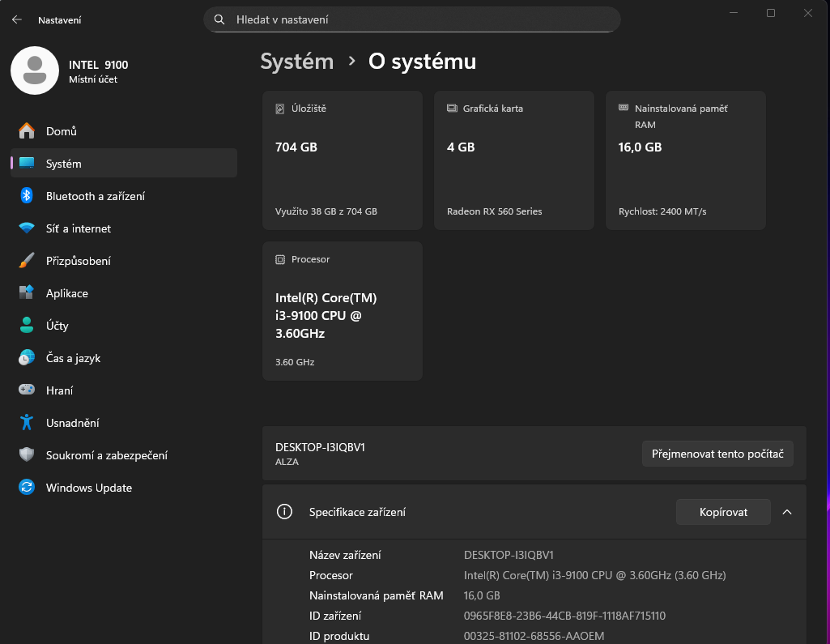The width and height of the screenshot is (830, 644).
Task: Select the Účty section
Action: (59, 325)
